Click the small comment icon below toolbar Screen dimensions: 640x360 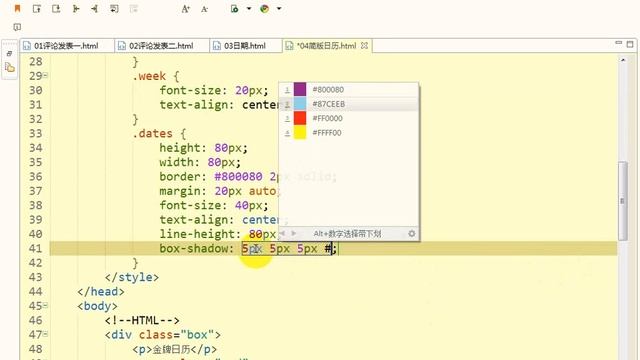[17, 27]
